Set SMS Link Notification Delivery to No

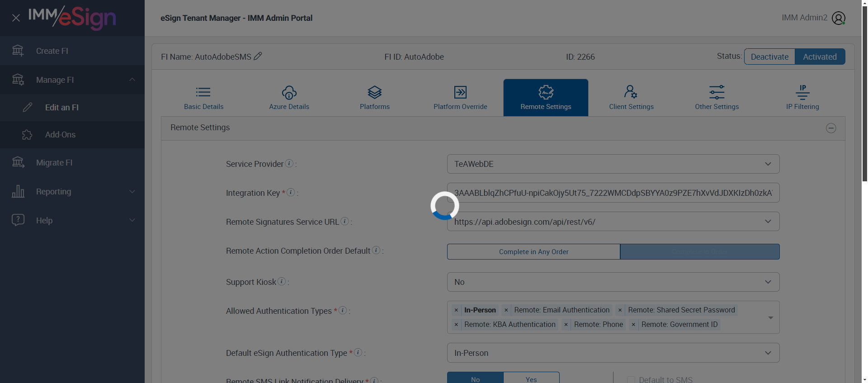[x=475, y=378]
